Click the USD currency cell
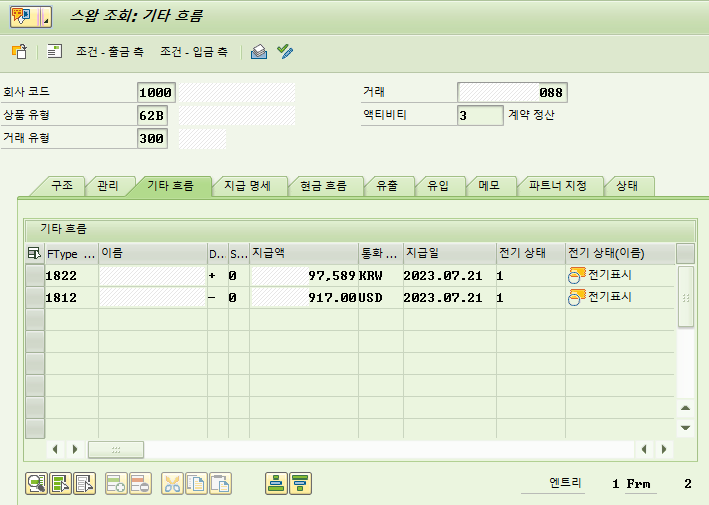 381,297
